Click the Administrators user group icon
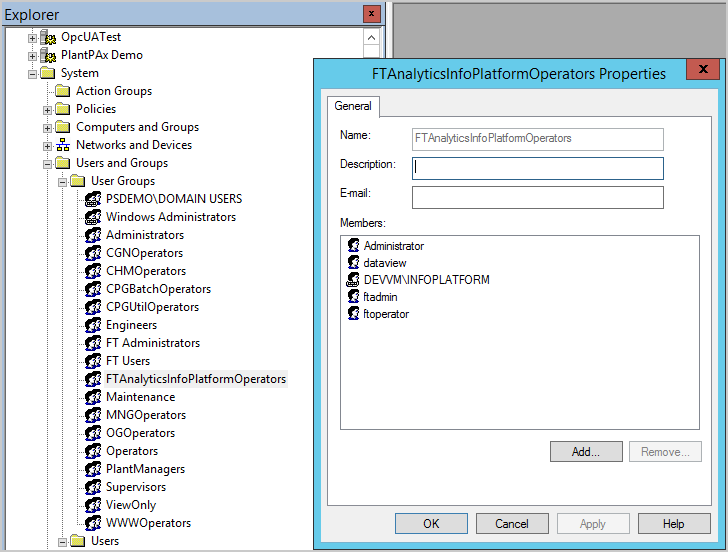The width and height of the screenshot is (728, 552). pos(93,235)
